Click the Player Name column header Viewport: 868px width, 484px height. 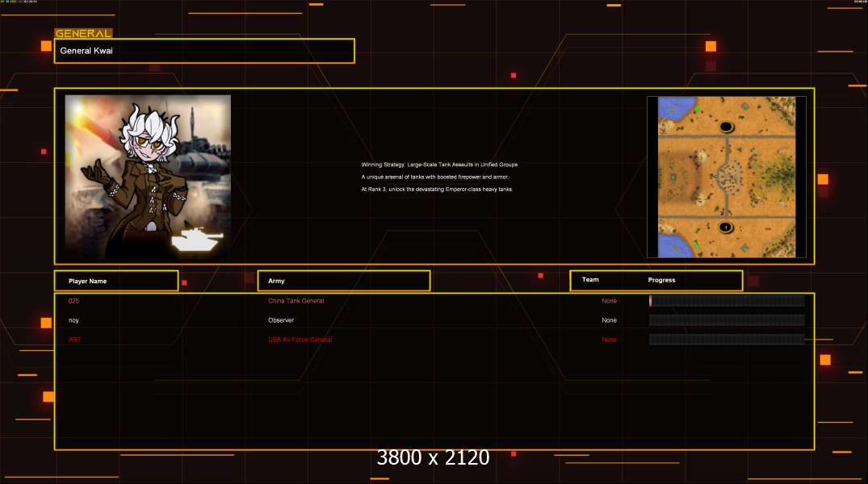click(x=116, y=281)
